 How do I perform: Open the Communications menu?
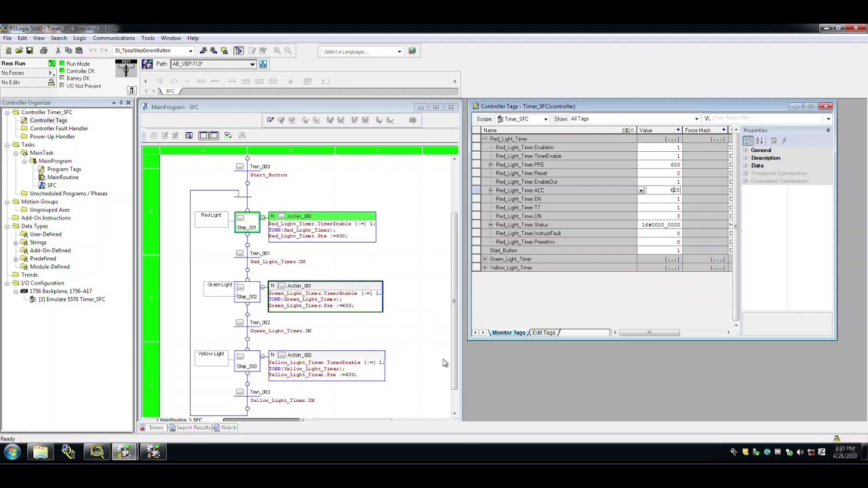click(x=114, y=38)
